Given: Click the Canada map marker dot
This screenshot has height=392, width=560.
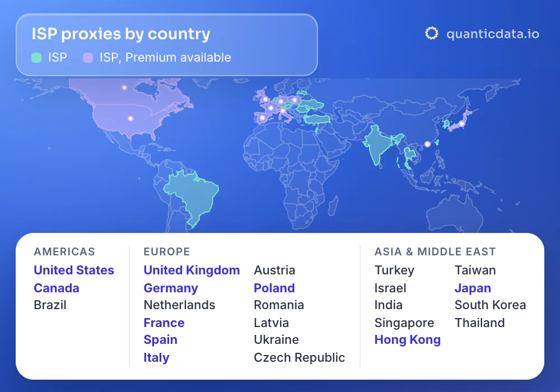Looking at the screenshot, I should [x=124, y=87].
